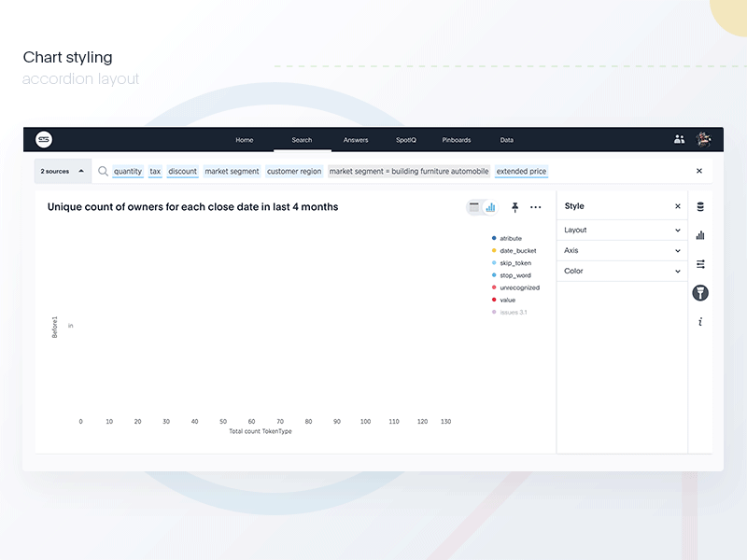Screen dimensions: 747x560
Task: Open the data panel icon in right sidebar
Action: (x=700, y=207)
